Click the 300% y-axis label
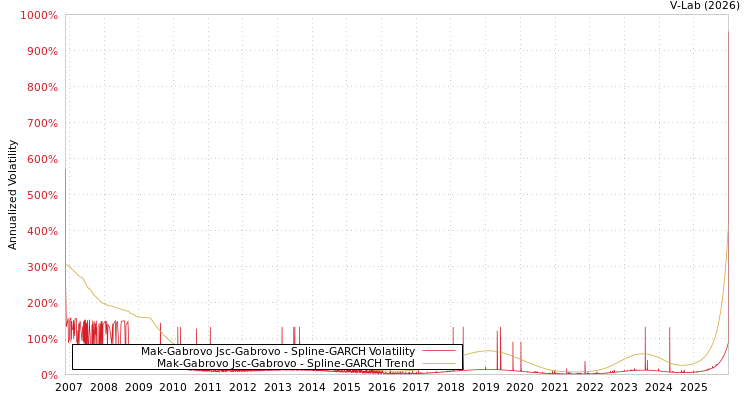750x400 pixels. (42, 267)
